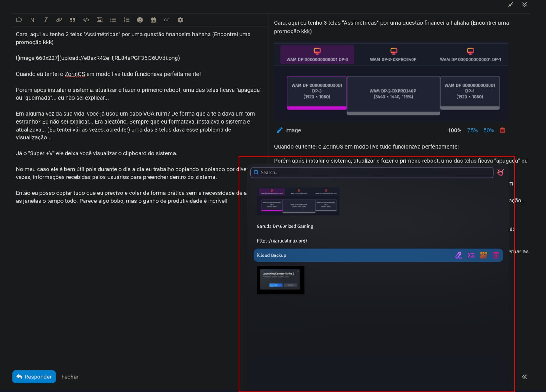
Task: Edit the iCloud Backup clipboard entry
Action: pyautogui.click(x=458, y=255)
